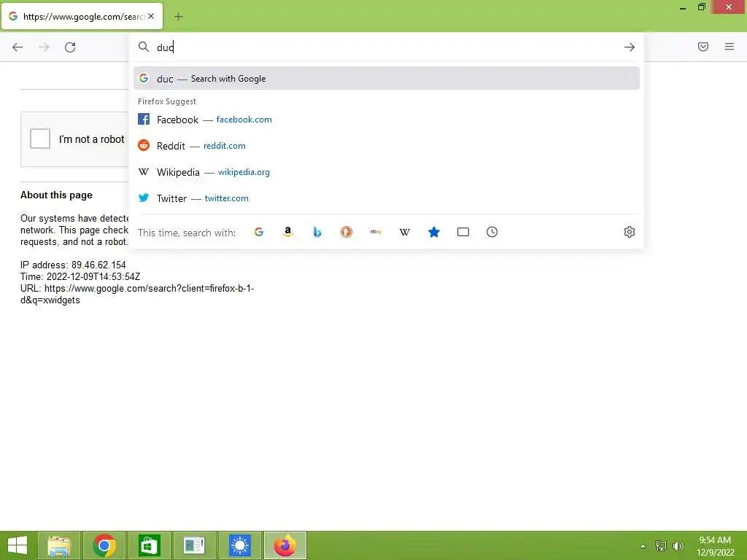The height and width of the screenshot is (560, 747).
Task: Click the Firefox taskbar icon
Action: click(x=285, y=545)
